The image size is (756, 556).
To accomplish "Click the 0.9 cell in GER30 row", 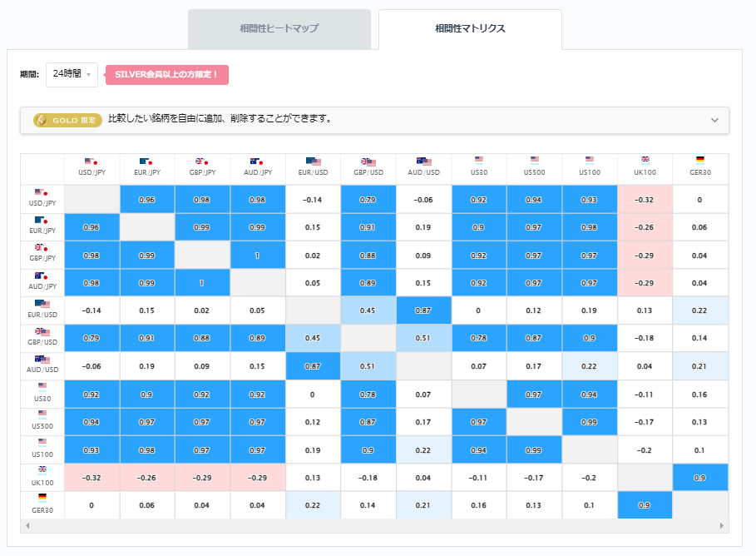I will [x=645, y=505].
